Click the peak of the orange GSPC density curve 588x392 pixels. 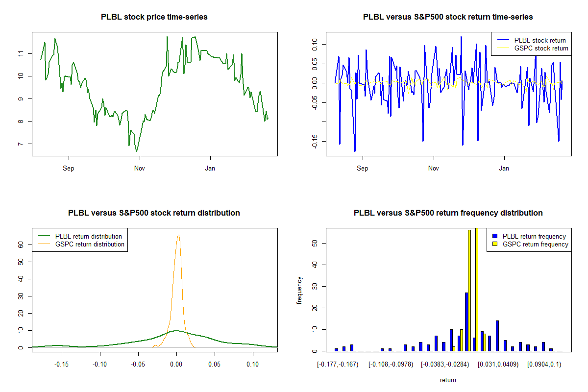click(x=178, y=235)
